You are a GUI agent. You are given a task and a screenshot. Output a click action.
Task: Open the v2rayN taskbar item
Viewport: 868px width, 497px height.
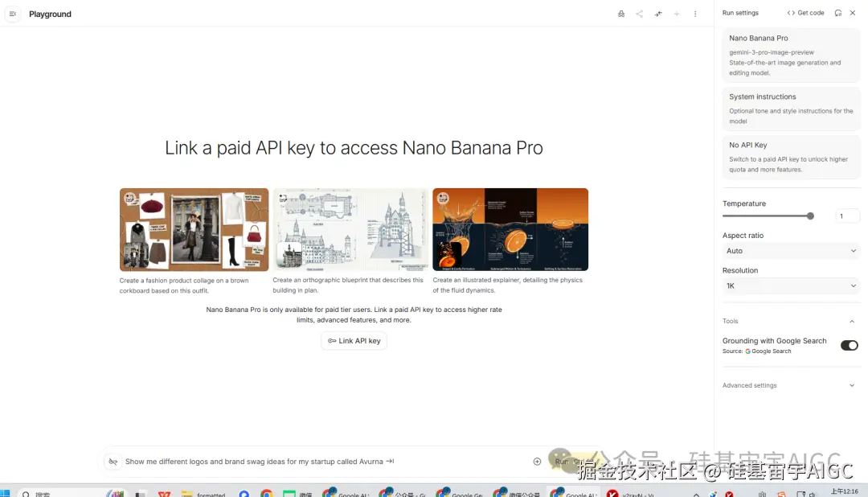click(631, 494)
